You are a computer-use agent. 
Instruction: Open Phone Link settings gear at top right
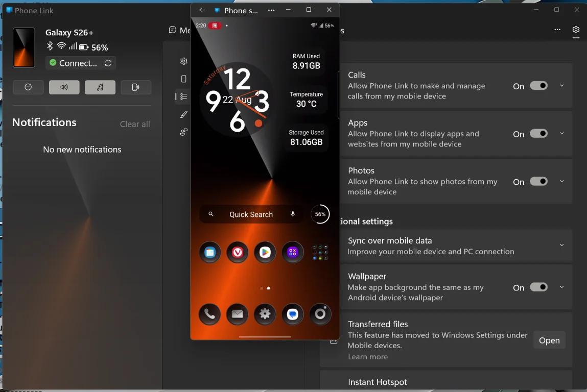click(x=576, y=30)
